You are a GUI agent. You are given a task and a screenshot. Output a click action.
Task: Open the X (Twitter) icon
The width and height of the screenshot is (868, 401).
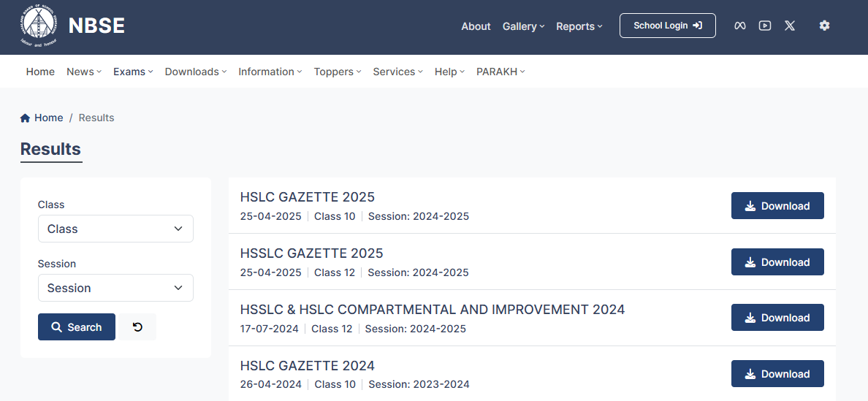790,26
